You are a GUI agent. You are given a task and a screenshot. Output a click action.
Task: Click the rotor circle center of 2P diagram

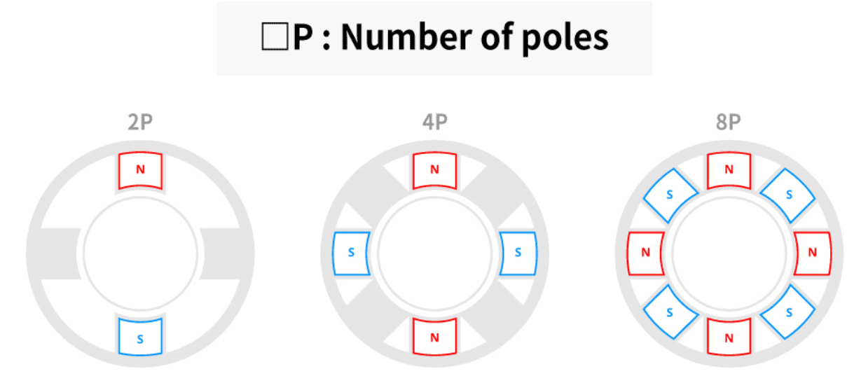tap(140, 253)
